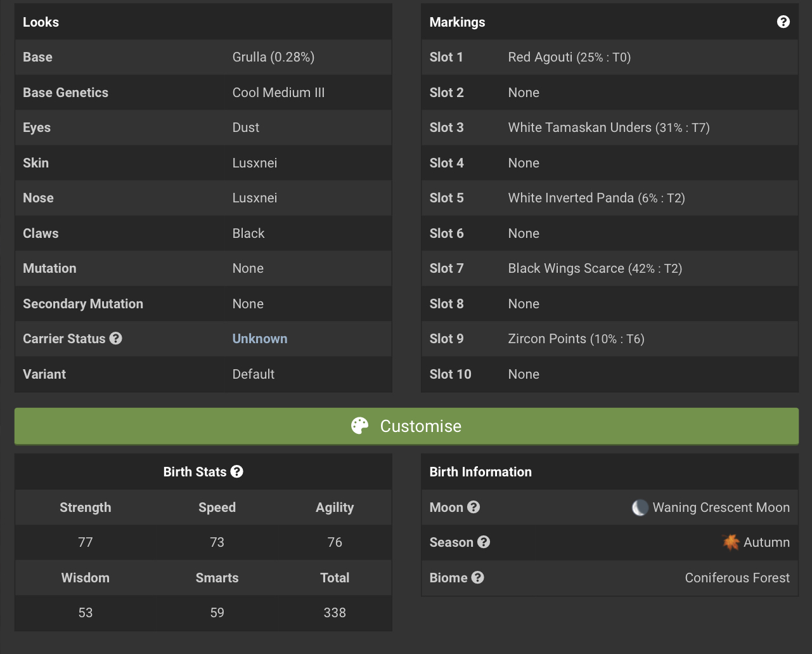Click the Dust eyes value
The image size is (812, 654).
tap(246, 128)
